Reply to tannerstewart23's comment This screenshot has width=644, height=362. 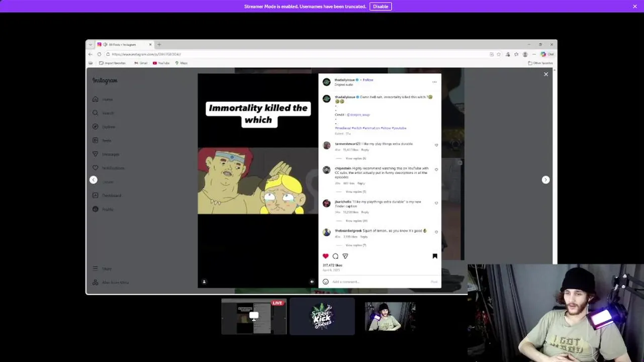click(x=365, y=150)
